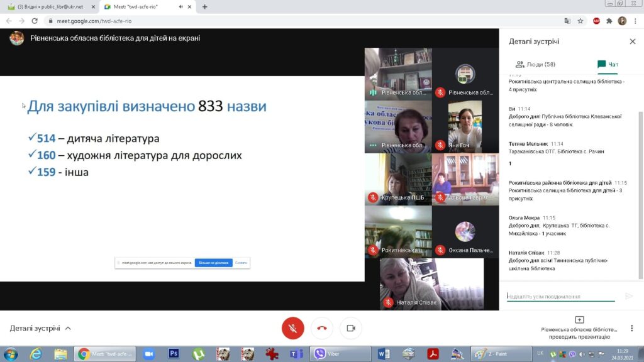644x362 pixels.
Task: Click the send message arrow icon
Action: [629, 296]
